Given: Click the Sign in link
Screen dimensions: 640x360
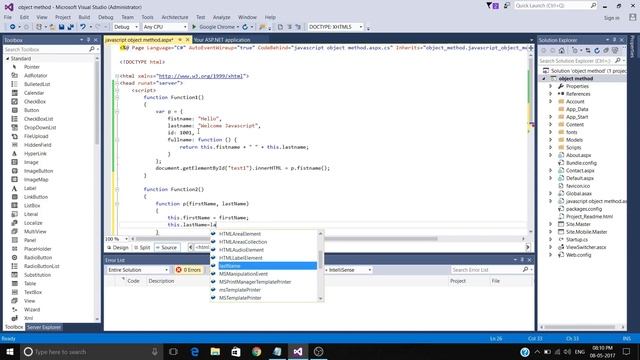Looking at the screenshot, I should pyautogui.click(x=611, y=18).
